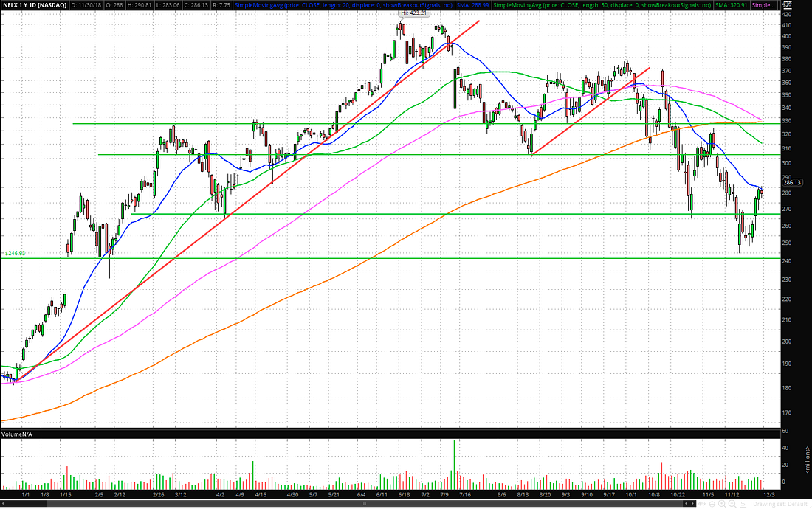This screenshot has height=509, width=812.
Task: Click the VolumeN/A panel label
Action: click(17, 434)
